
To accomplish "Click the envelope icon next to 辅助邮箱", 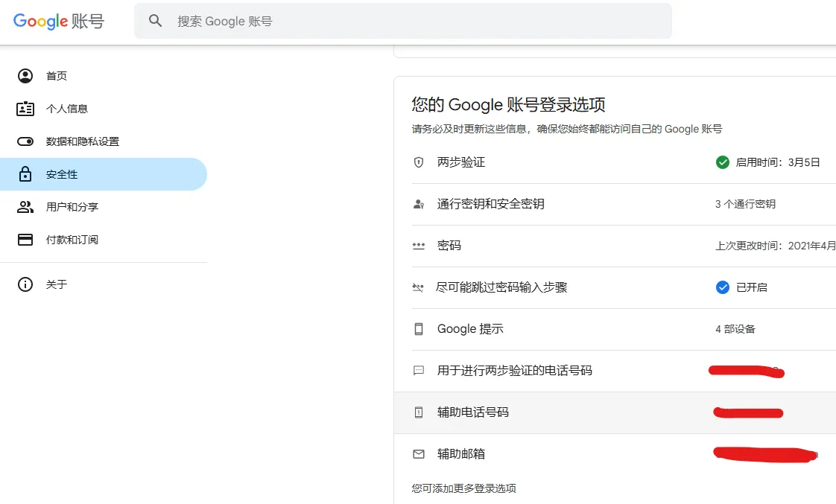I will (418, 454).
